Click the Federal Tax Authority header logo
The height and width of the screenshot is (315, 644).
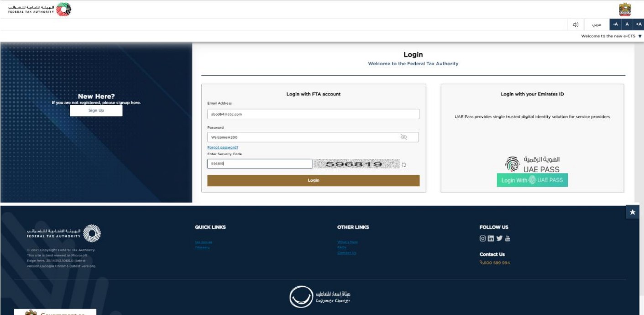40,9
